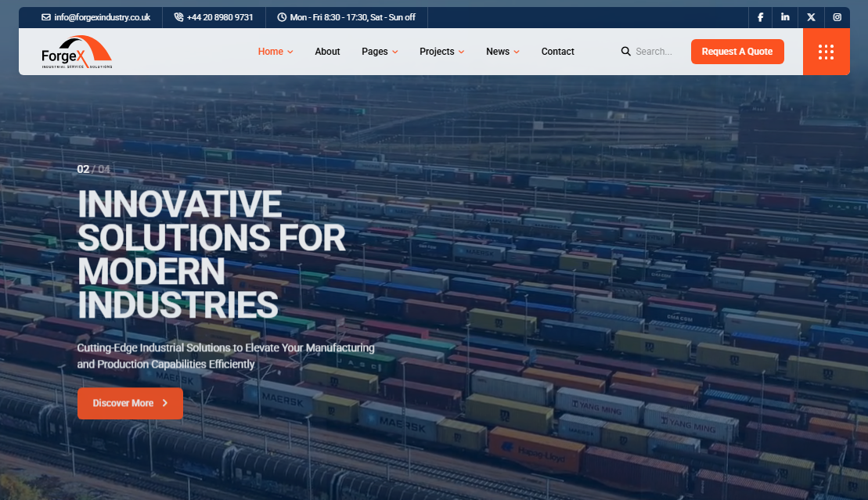Click the ForgeX logo

coord(77,52)
